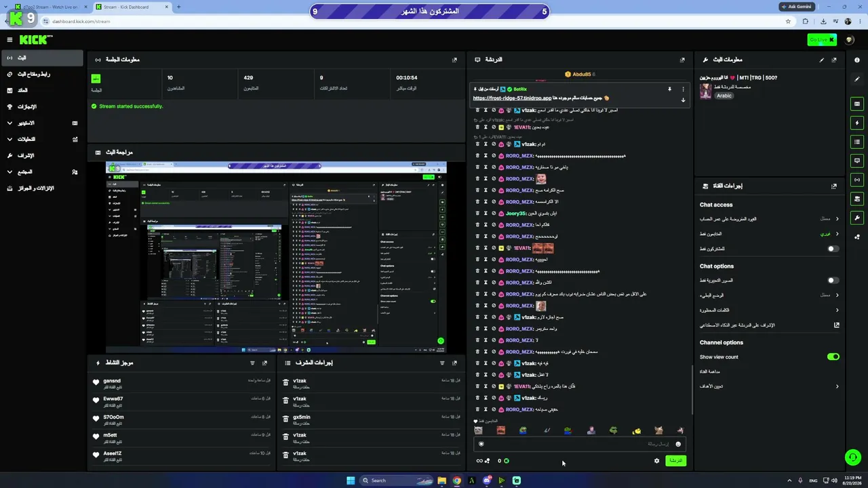Expand التحليلات (analytics) section in the sidebar
This screenshot has height=488, width=868.
pyautogui.click(x=42, y=140)
